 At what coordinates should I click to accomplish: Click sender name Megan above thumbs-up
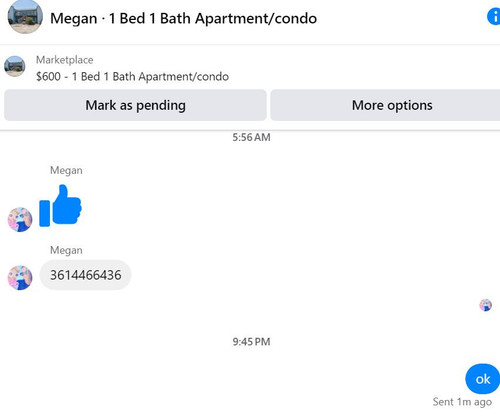click(x=66, y=170)
